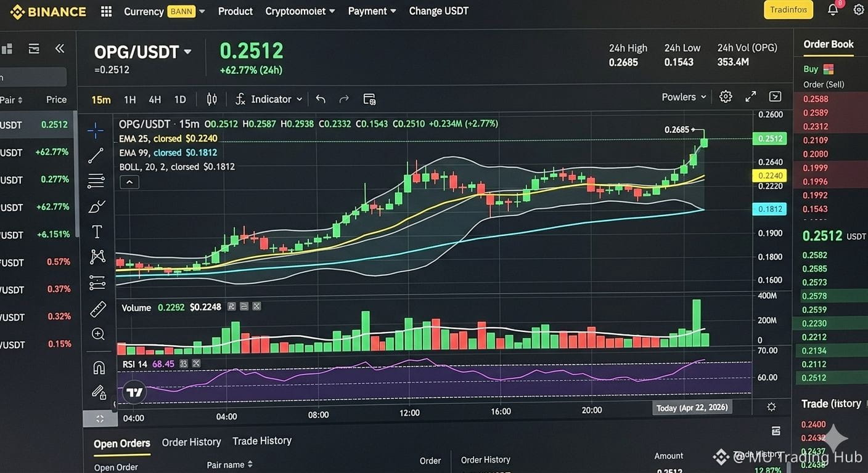The width and height of the screenshot is (868, 473).
Task: Focus the search field above the pair list
Action: click(33, 77)
